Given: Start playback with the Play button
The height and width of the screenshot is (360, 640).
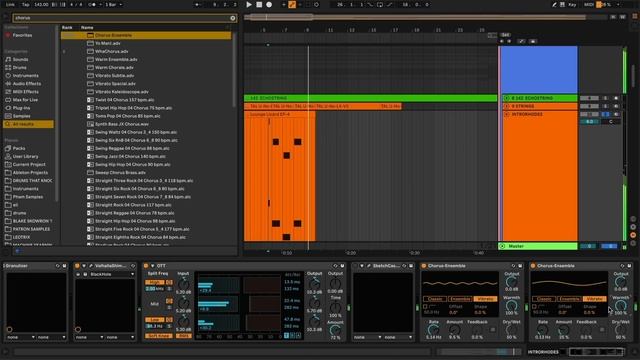Looking at the screenshot, I should pyautogui.click(x=249, y=4).
